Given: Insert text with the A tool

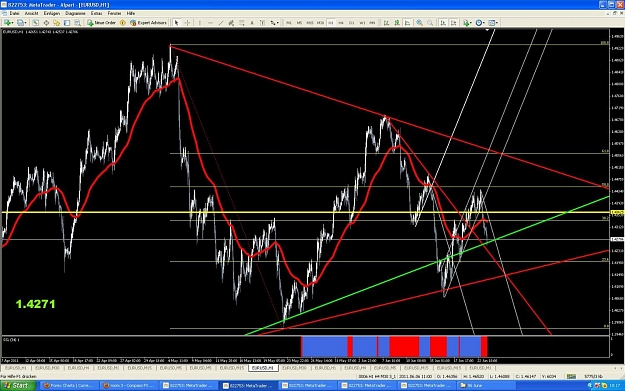Looking at the screenshot, I should click(252, 23).
